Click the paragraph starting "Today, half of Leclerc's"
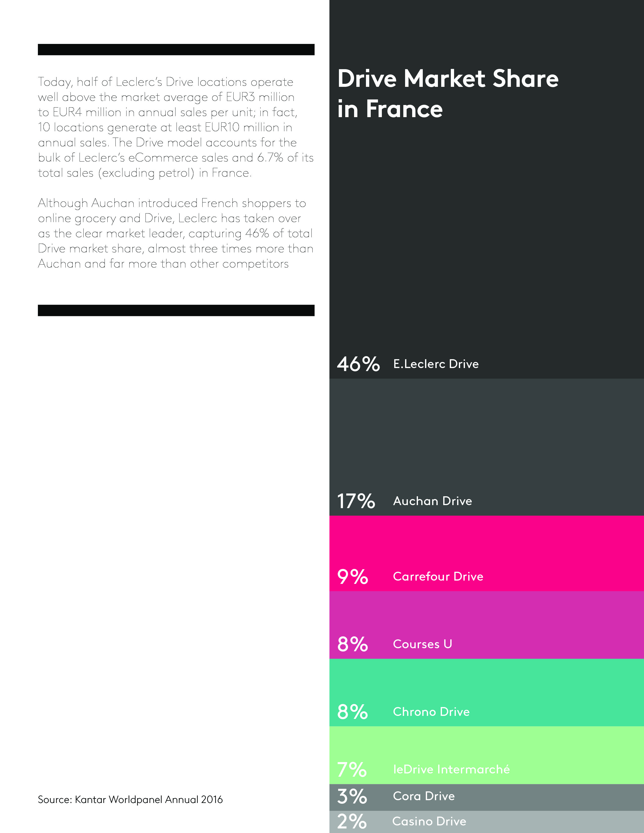This screenshot has height=833, width=644. 176,127
